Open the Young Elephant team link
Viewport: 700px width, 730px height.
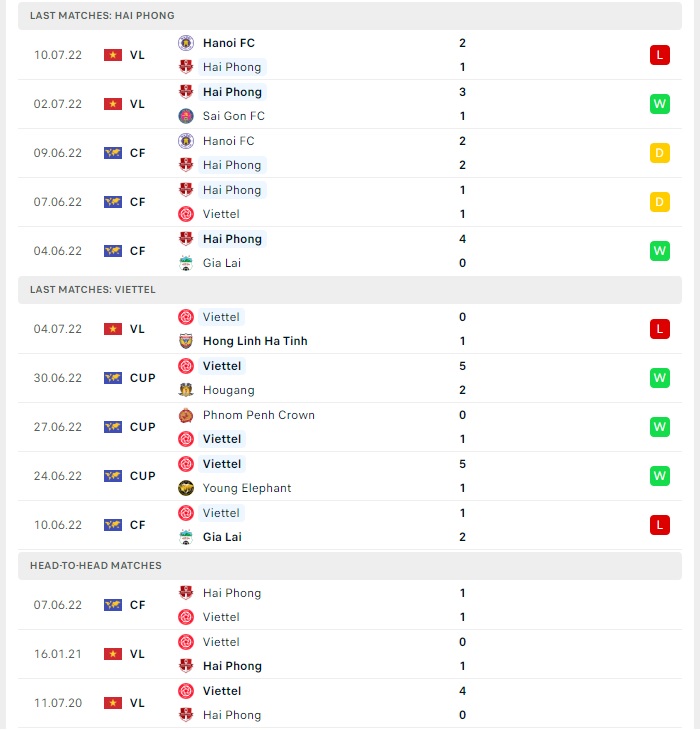click(x=247, y=488)
